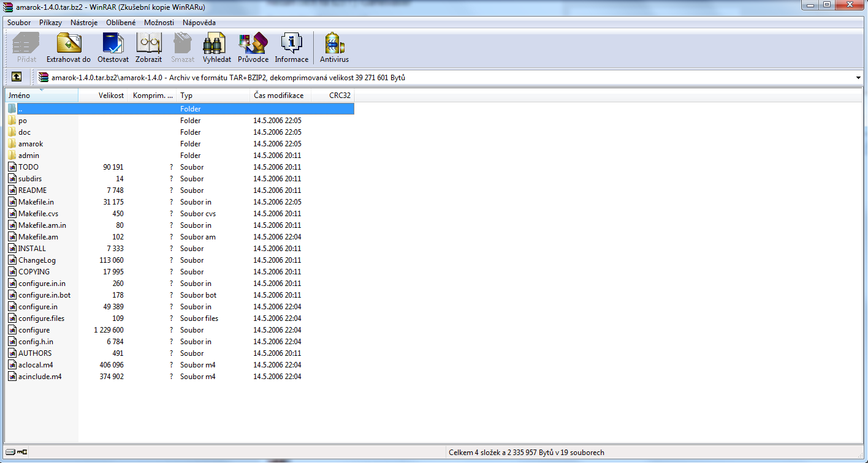This screenshot has width=868, height=463.
Task: Select the configure.files file name
Action: click(x=42, y=318)
